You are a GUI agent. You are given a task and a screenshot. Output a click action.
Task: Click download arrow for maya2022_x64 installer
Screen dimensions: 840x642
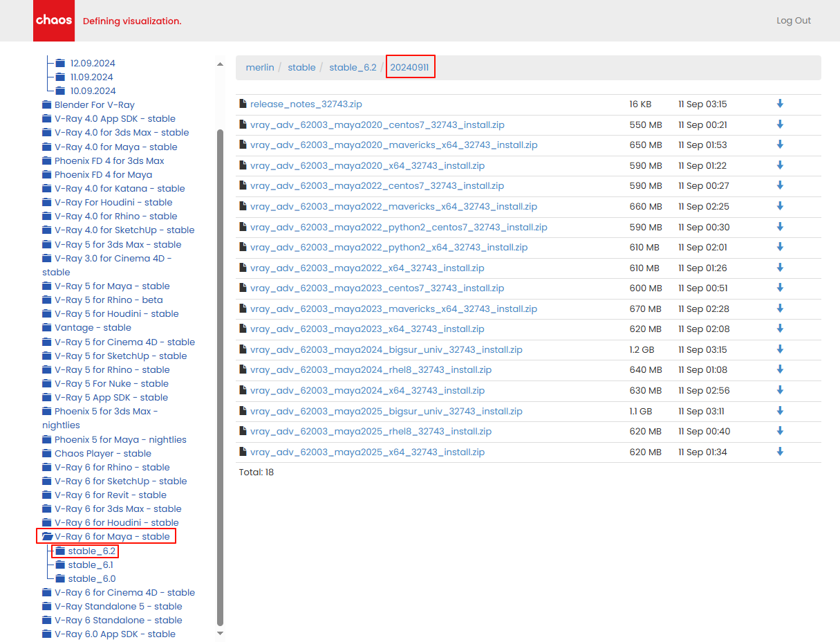pos(780,268)
